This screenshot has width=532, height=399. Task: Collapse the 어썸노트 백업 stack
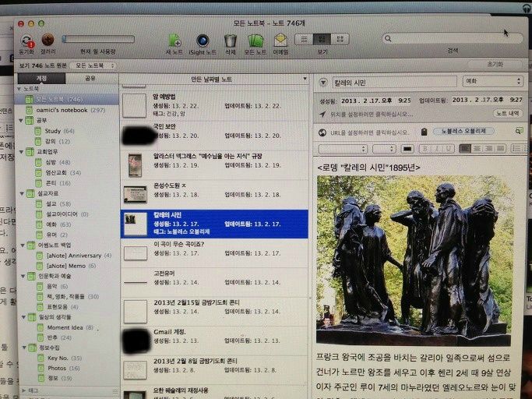(x=23, y=245)
